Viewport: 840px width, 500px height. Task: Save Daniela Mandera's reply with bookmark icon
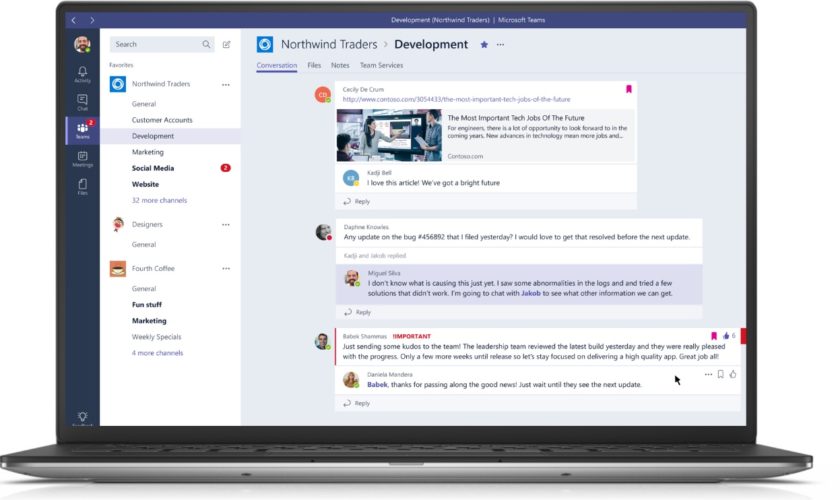[721, 374]
